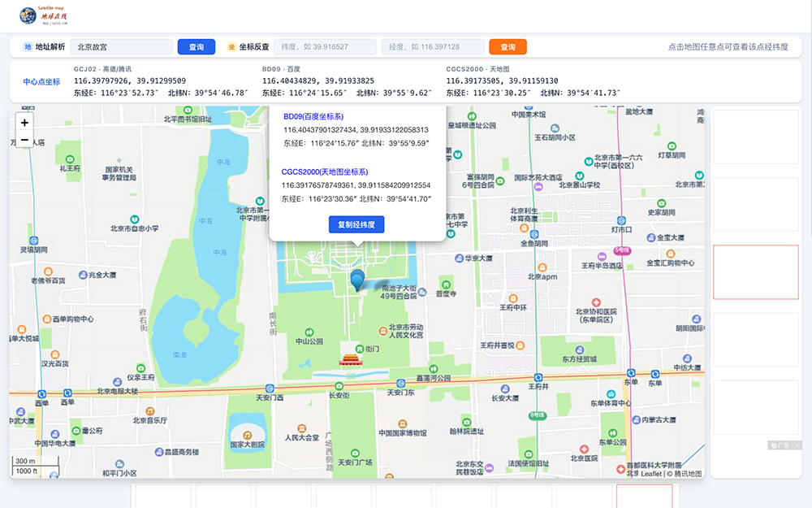812x508 pixels.
Task: Focus the 纬度 latitude input field
Action: click(x=326, y=46)
